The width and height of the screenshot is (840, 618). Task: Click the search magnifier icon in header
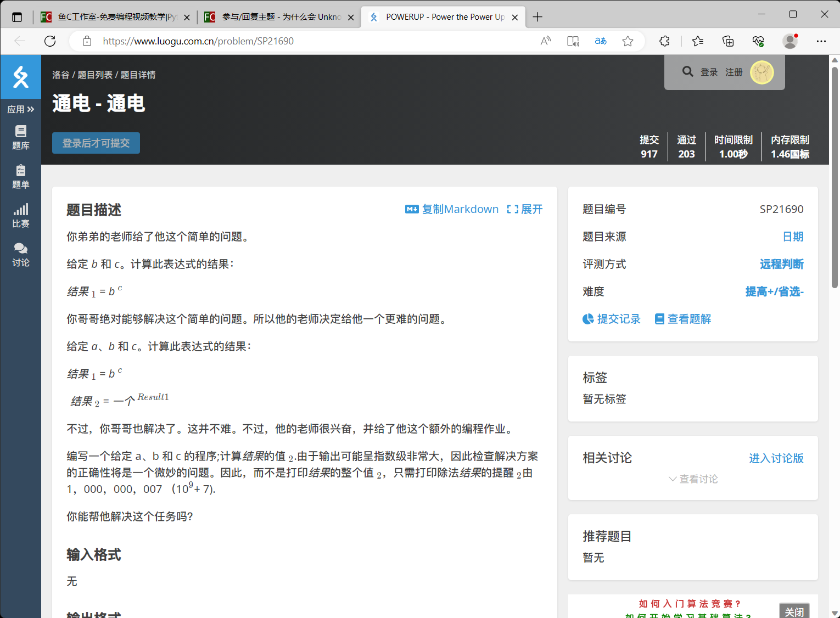click(x=687, y=71)
